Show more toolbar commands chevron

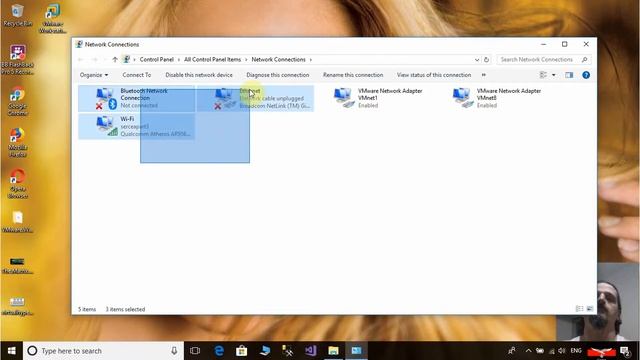point(484,75)
